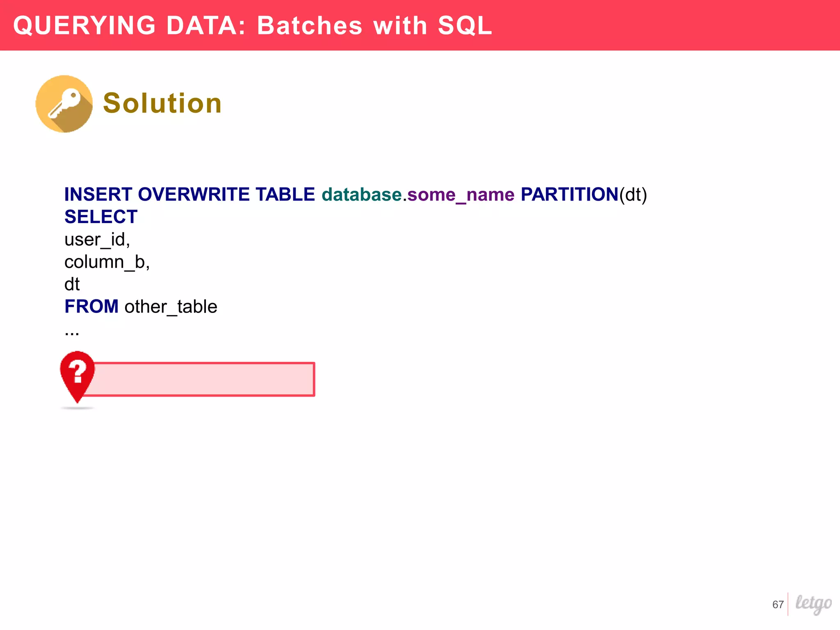
Task: Click the 'user_id,' column line
Action: [97, 240]
